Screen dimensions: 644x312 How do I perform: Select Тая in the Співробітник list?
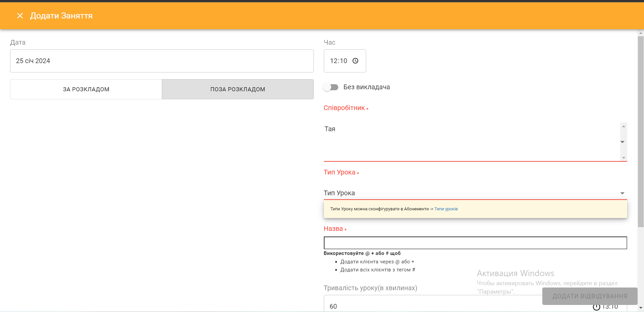[330, 129]
